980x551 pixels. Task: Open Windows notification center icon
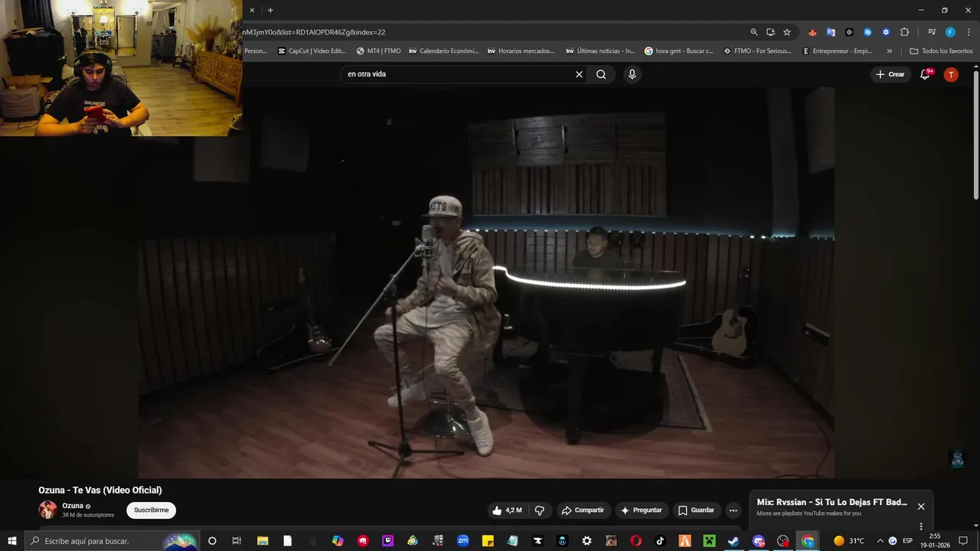(963, 541)
